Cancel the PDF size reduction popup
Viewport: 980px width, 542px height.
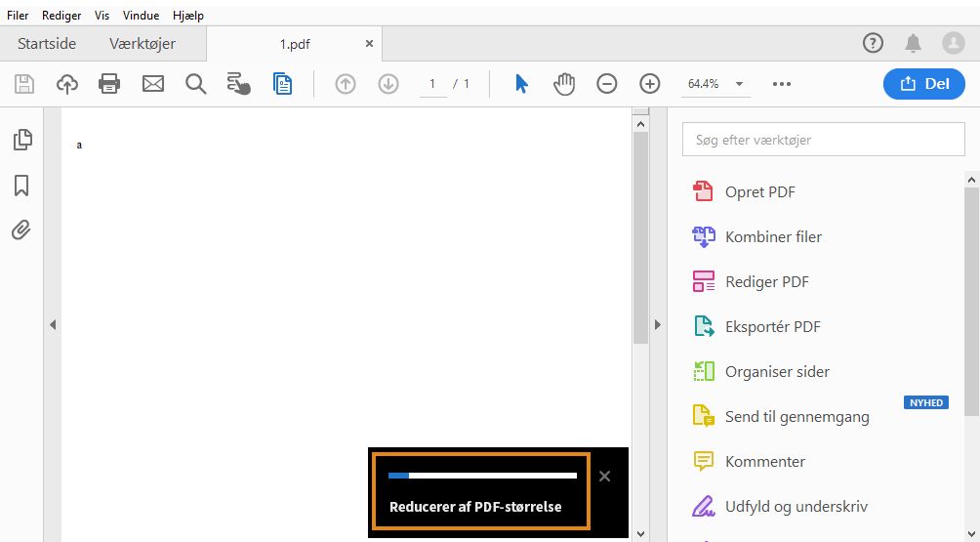(x=604, y=477)
